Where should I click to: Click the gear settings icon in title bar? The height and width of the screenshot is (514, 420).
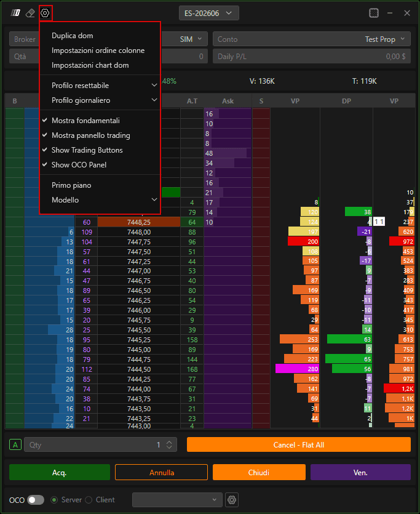click(45, 13)
